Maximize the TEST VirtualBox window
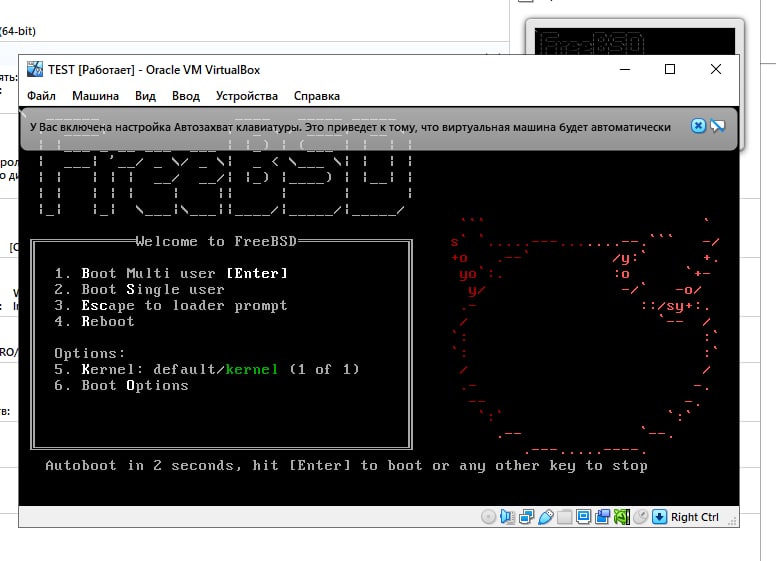This screenshot has height=561, width=776. coord(670,69)
